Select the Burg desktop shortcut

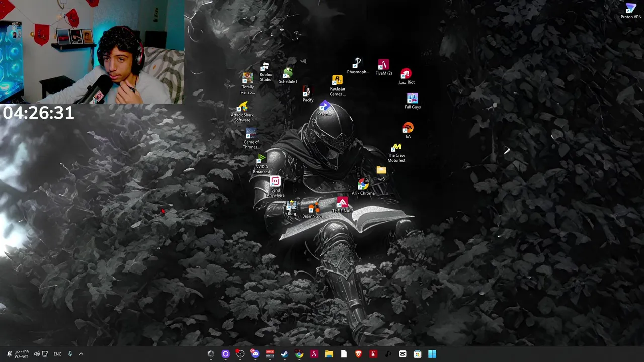292,208
